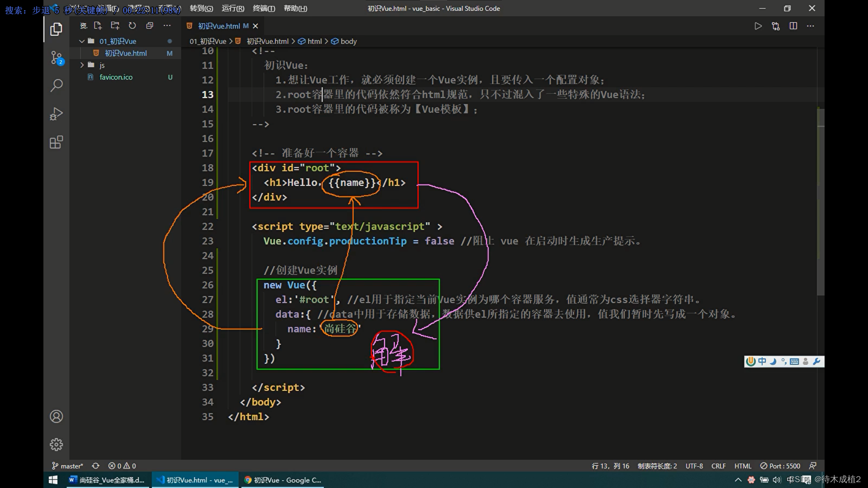Click the feedback icon in status bar

(812, 466)
